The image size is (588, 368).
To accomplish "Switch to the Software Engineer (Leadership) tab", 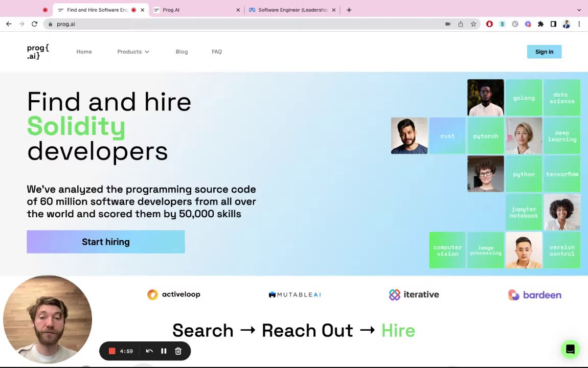I will pyautogui.click(x=292, y=10).
